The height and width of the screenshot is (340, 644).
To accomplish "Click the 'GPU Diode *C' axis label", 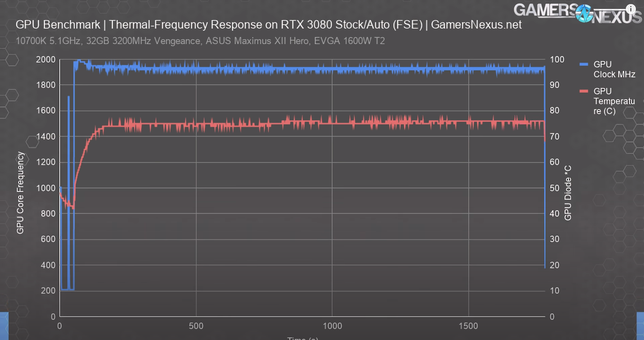I will click(x=568, y=192).
